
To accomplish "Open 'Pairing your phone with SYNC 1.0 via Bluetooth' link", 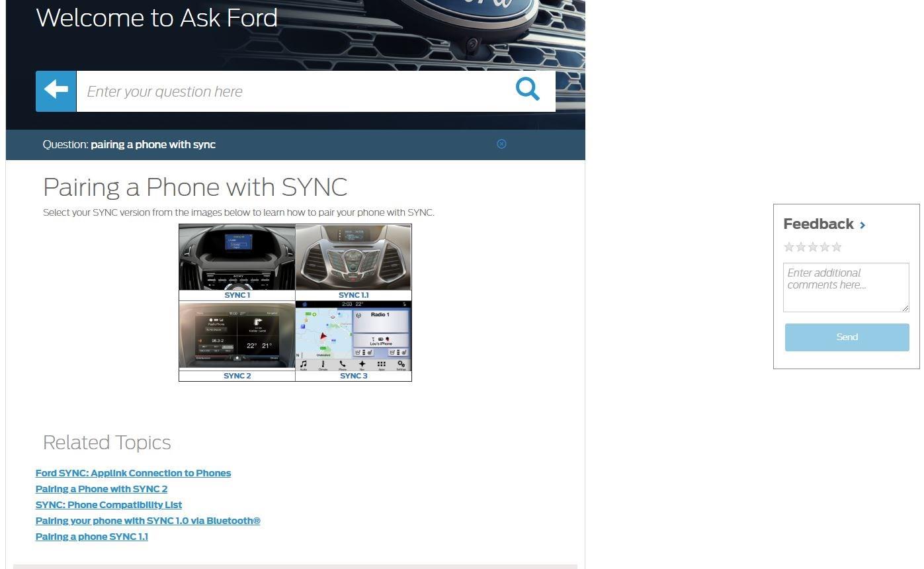I will [147, 521].
